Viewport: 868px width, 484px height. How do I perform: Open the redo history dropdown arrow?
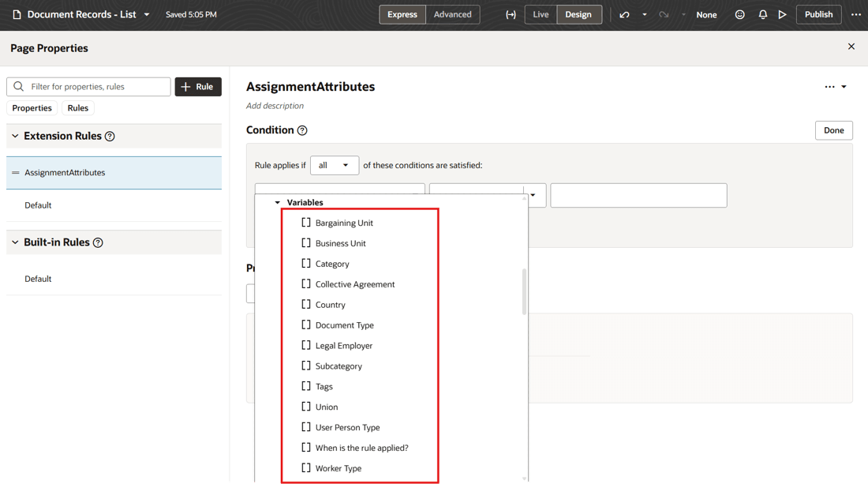click(683, 14)
